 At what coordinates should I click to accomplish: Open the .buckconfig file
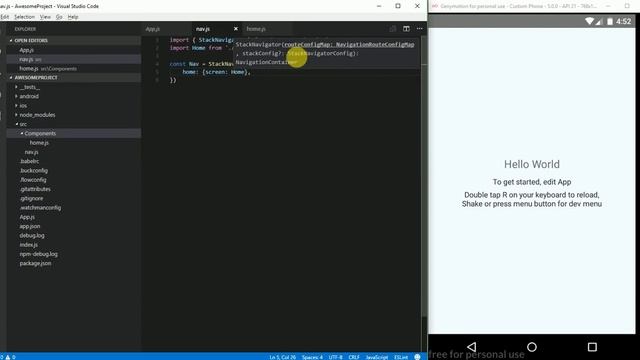coord(33,171)
